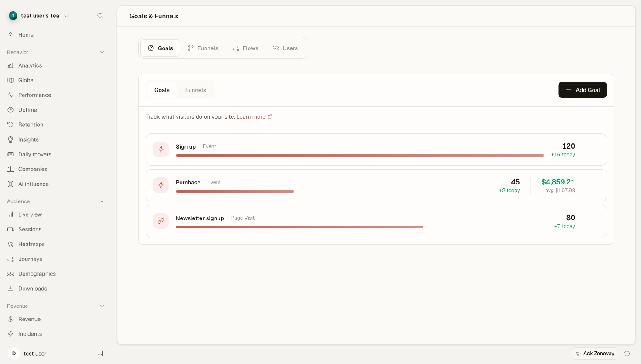641x364 pixels.
Task: Click the Add Goal button
Action: (583, 90)
